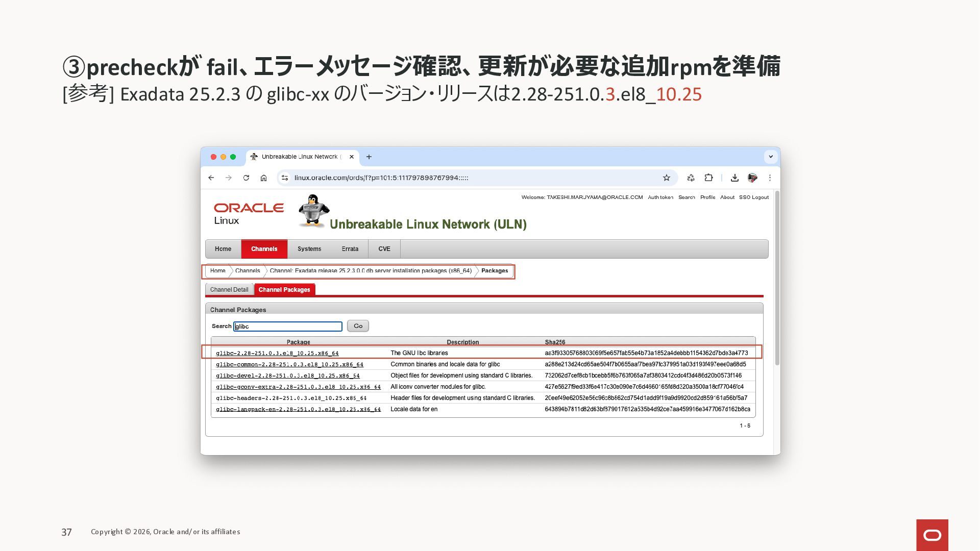Click the browser back arrow
This screenshot has height=551, width=980.
[x=211, y=178]
